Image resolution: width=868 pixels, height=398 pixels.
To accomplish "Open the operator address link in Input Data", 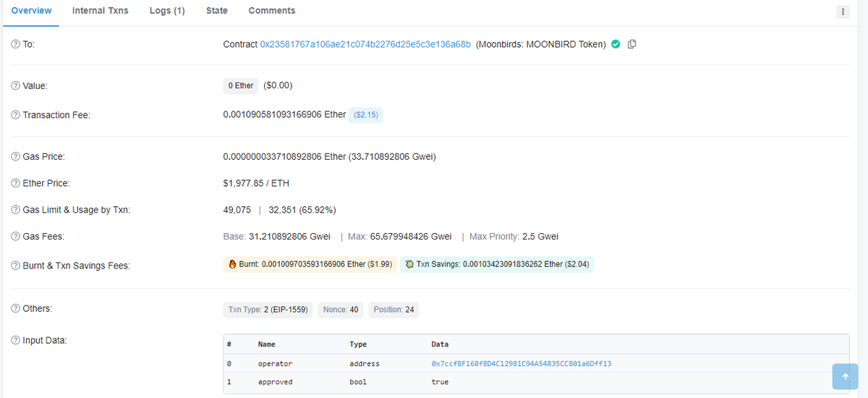I will click(x=521, y=363).
